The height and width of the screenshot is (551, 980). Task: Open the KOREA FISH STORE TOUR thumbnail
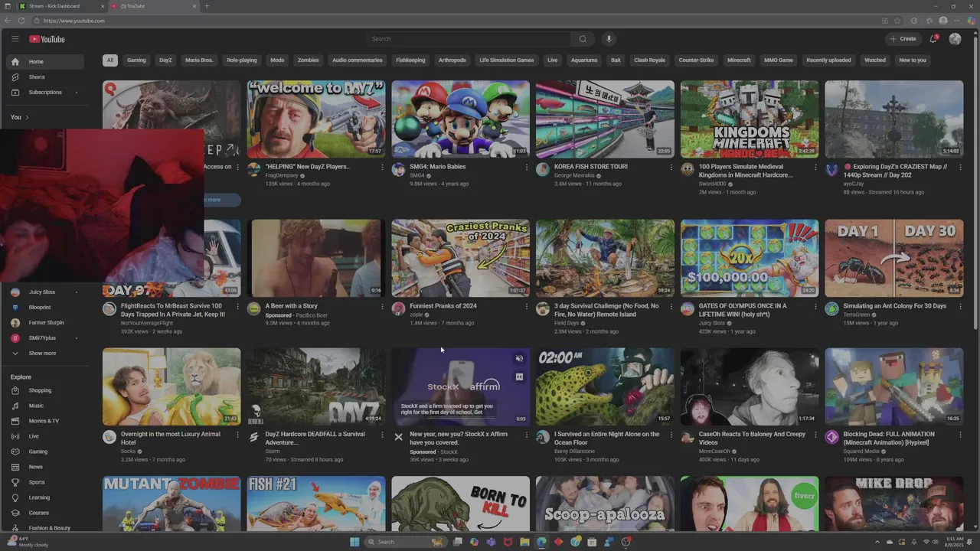pos(605,119)
